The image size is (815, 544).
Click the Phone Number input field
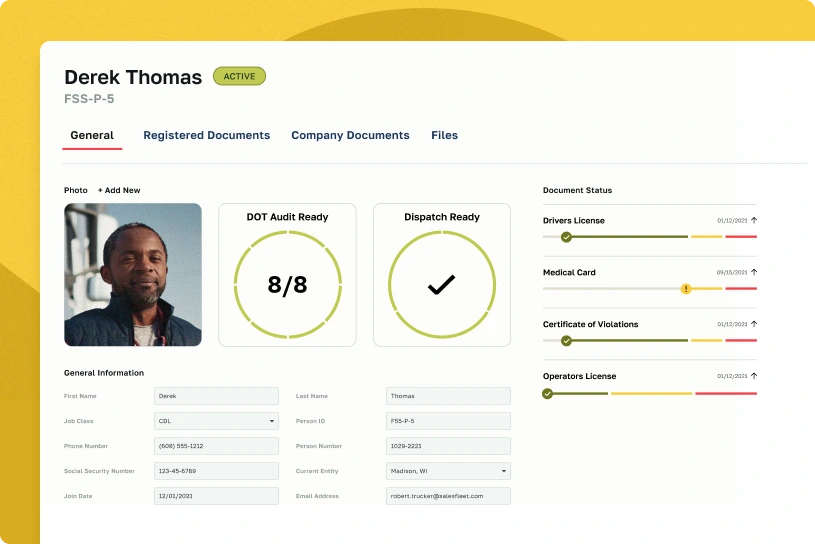(x=216, y=446)
